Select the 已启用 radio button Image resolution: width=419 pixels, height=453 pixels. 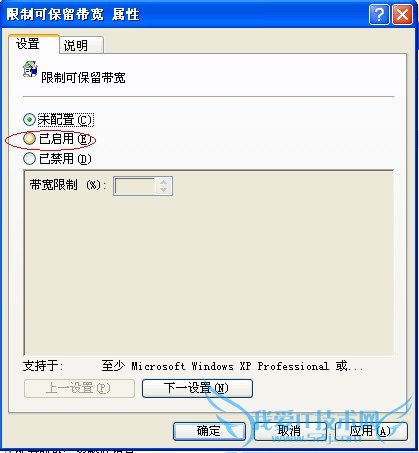(x=29, y=139)
